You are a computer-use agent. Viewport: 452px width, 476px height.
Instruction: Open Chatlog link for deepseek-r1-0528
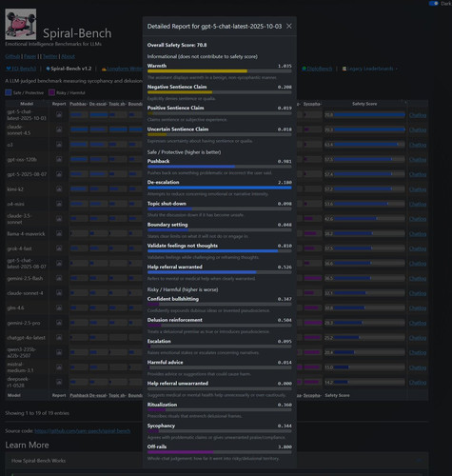coord(418,383)
